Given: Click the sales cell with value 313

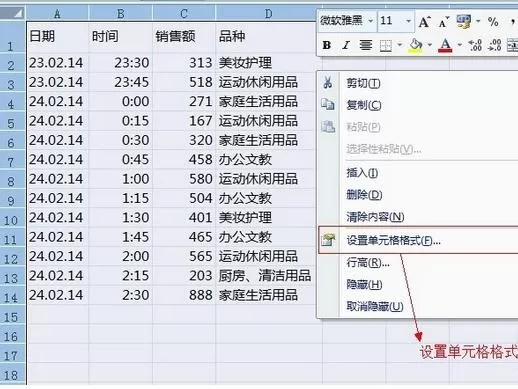Looking at the screenshot, I should pyautogui.click(x=184, y=63).
